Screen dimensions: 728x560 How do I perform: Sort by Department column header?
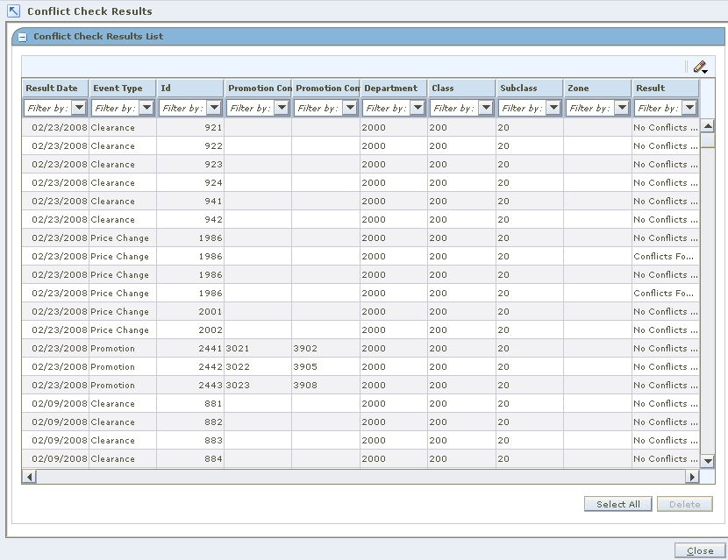point(394,89)
